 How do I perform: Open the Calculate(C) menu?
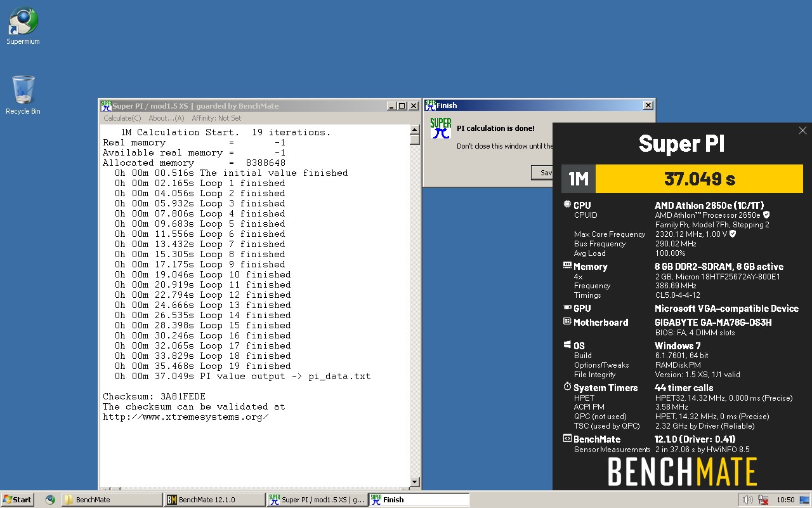coord(122,118)
